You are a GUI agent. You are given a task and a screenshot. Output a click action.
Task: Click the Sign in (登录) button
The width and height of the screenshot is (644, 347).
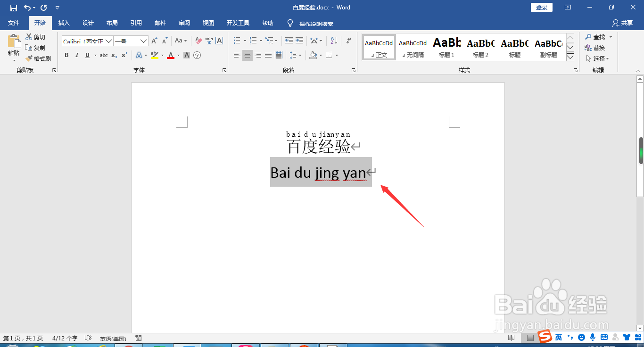coord(542,8)
